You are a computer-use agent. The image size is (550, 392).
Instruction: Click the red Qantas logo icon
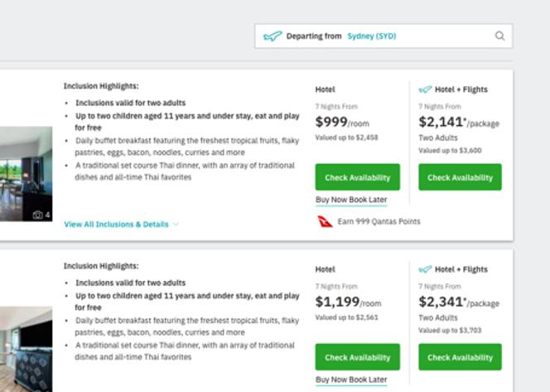325,221
